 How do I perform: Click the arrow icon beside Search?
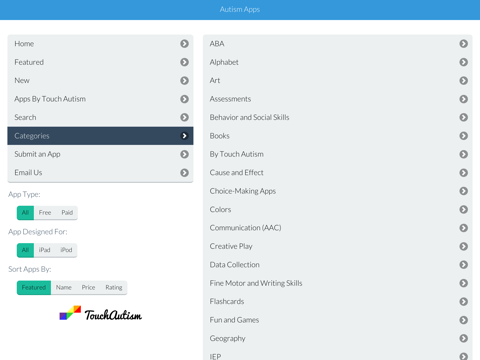(184, 117)
